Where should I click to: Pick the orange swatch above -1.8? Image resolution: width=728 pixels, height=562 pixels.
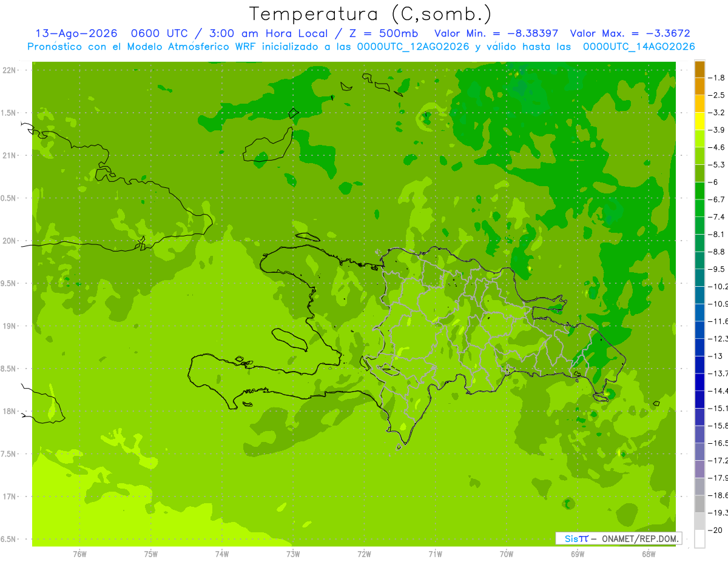point(699,69)
